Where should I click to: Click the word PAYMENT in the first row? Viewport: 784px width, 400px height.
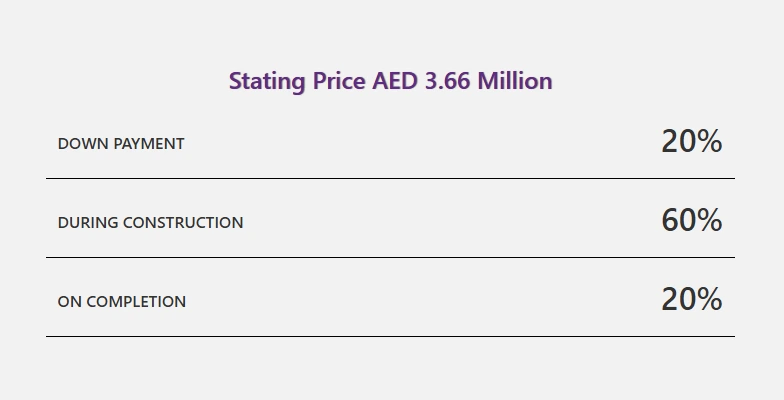click(x=149, y=144)
